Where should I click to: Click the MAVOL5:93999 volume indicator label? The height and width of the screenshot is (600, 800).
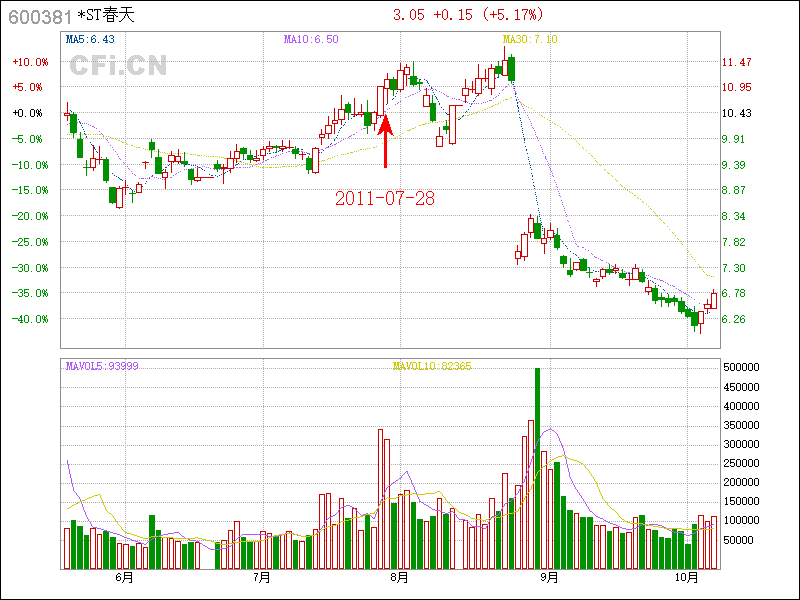[101, 366]
